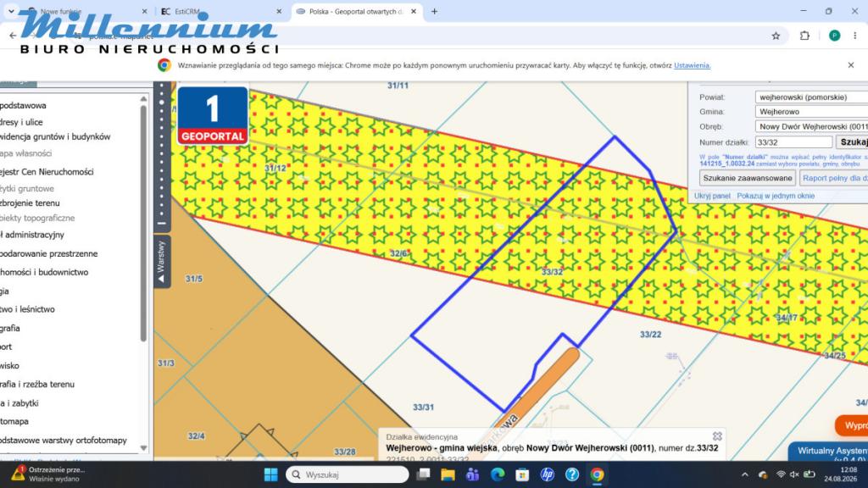
Task: Bookmark this page with the star icon
Action: pyautogui.click(x=776, y=36)
